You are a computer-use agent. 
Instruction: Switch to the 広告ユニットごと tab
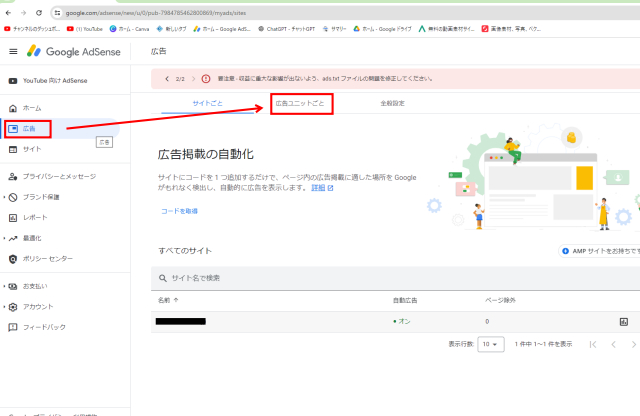(301, 103)
